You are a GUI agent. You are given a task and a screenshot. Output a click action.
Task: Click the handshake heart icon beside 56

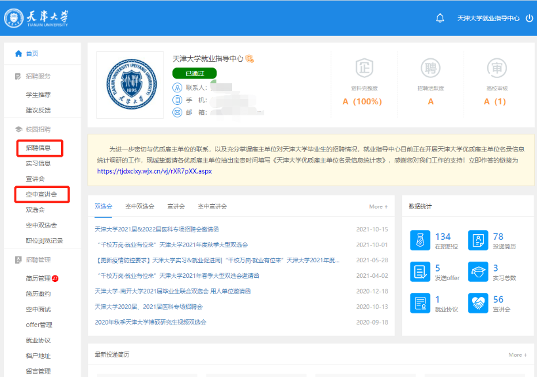pyautogui.click(x=478, y=303)
